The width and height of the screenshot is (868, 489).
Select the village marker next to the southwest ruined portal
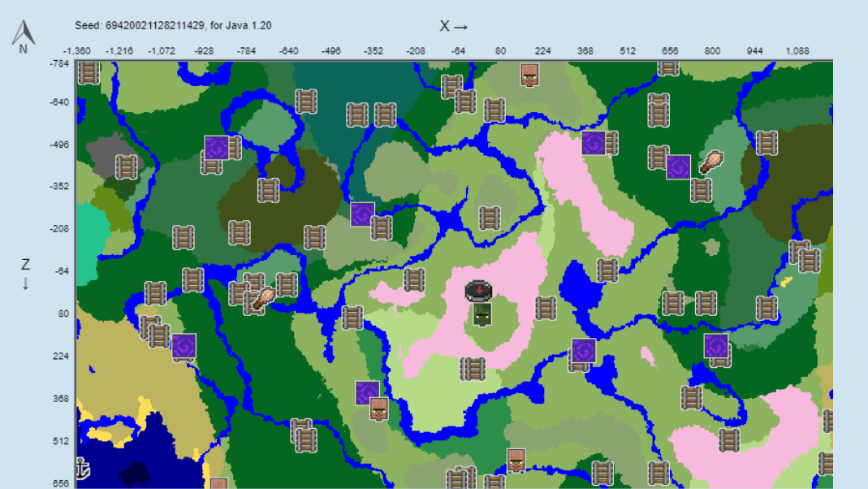[378, 410]
